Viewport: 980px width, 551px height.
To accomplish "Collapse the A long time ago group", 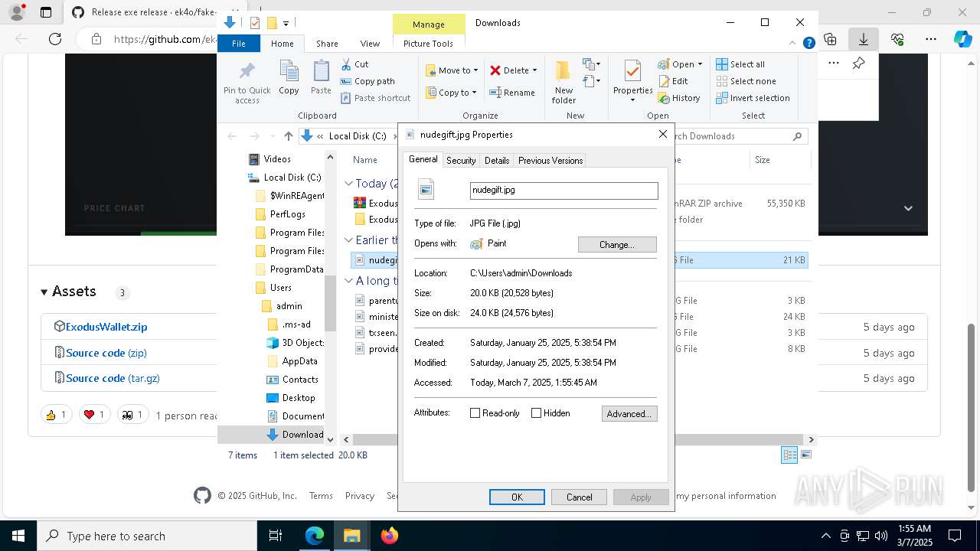I will coord(348,281).
